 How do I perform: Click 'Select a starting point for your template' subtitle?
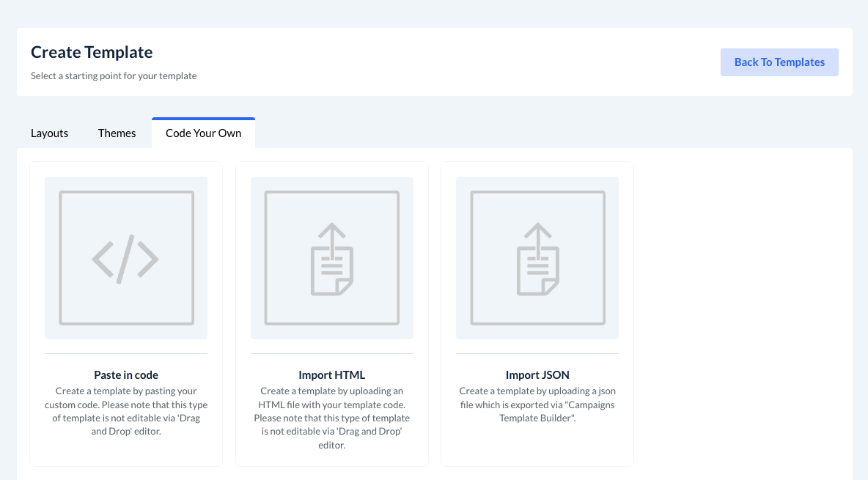(114, 76)
